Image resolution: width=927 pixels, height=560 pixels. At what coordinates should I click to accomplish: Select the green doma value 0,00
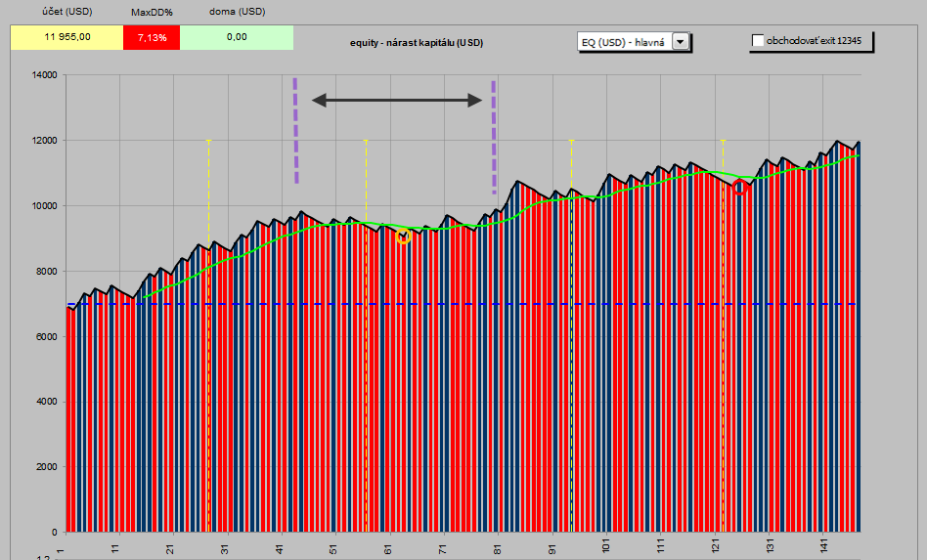pyautogui.click(x=237, y=37)
